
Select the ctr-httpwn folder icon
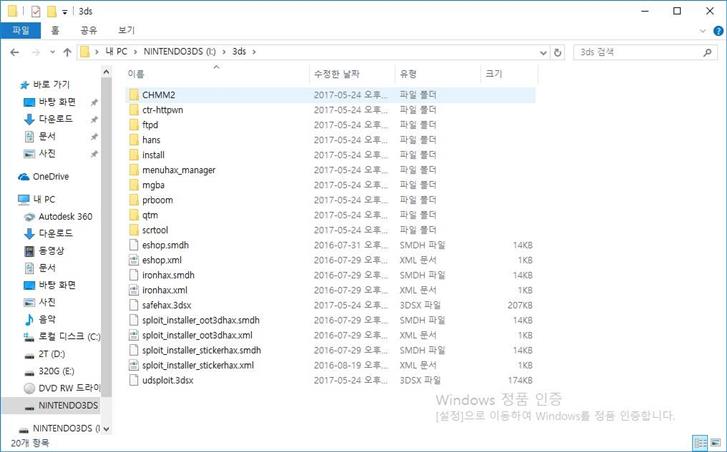tap(134, 110)
